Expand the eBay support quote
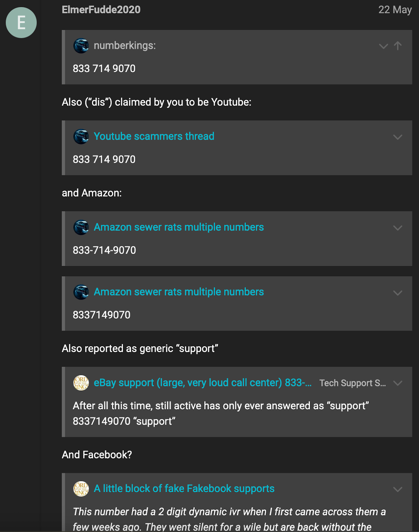Screen dimensions: 419x532 [398, 383]
